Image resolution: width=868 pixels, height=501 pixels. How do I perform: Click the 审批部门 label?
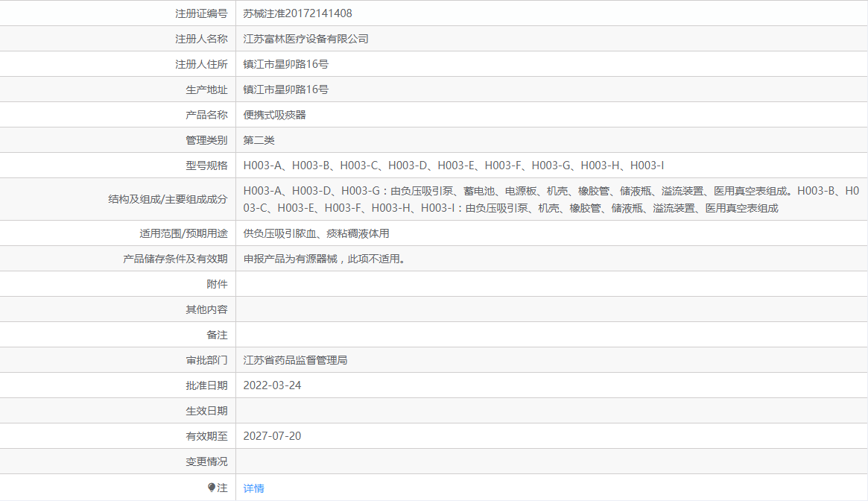(206, 360)
